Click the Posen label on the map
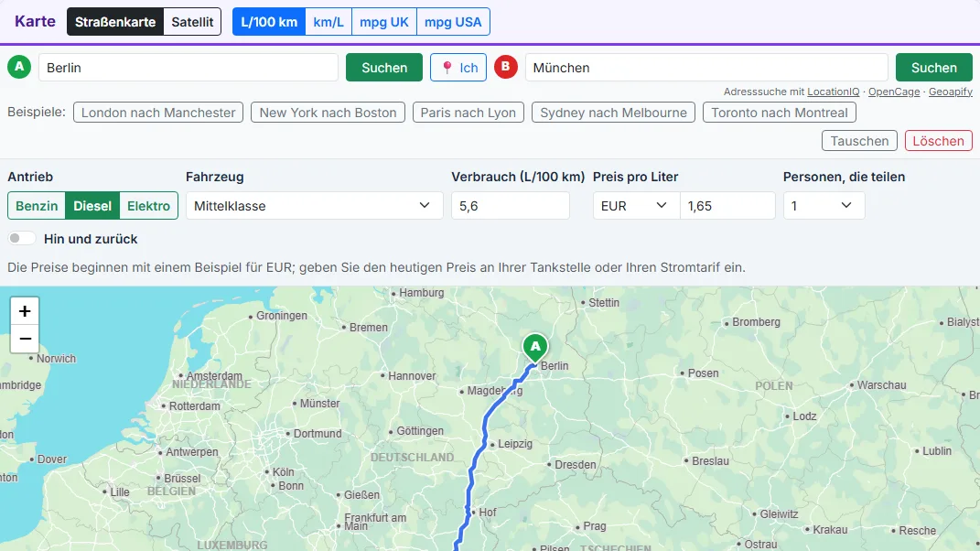The height and width of the screenshot is (551, 980). coord(703,373)
